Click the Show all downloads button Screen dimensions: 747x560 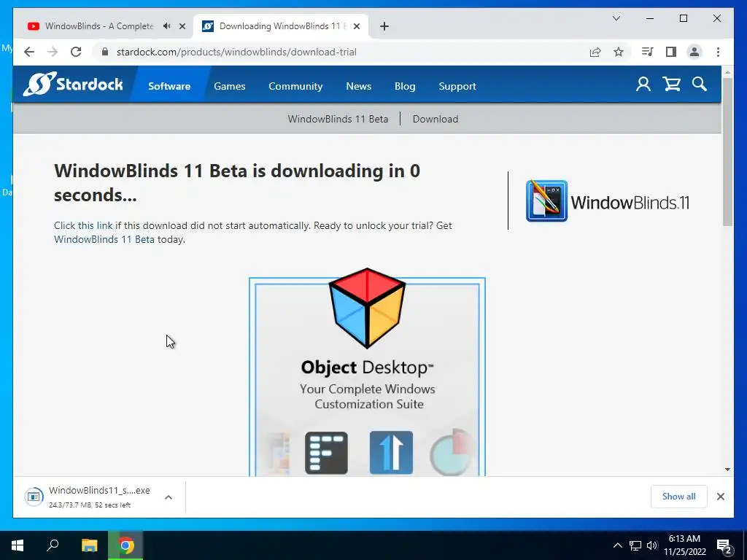point(678,497)
